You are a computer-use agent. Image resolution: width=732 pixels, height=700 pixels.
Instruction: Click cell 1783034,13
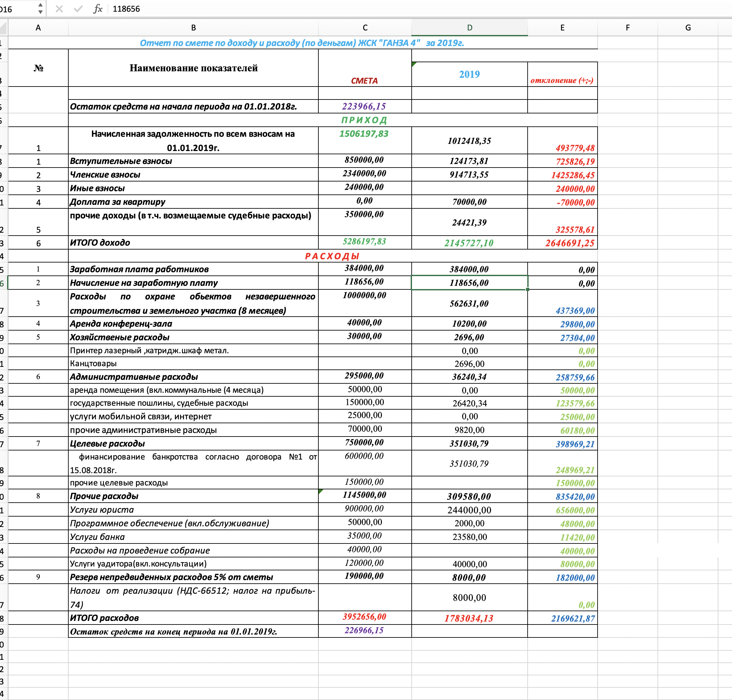click(x=469, y=618)
